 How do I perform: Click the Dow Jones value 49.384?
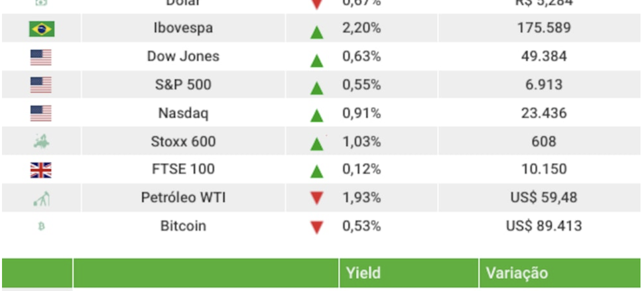(543, 57)
